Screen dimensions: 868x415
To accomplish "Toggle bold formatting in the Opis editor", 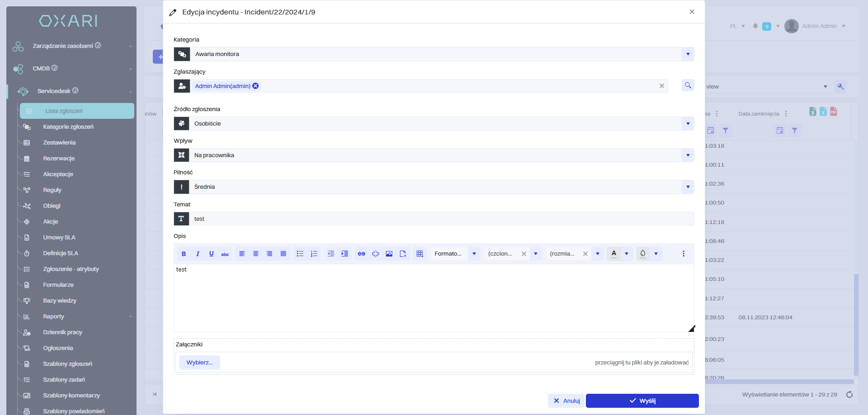I will [x=184, y=254].
